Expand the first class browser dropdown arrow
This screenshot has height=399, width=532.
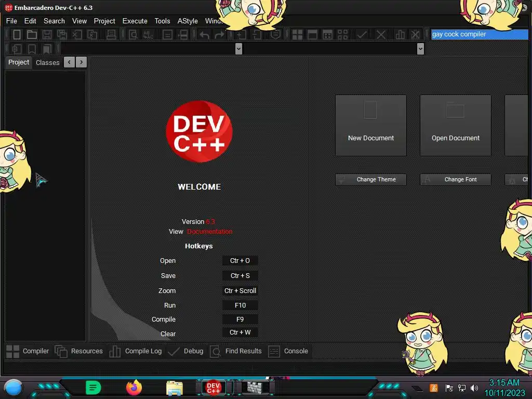[x=238, y=49]
